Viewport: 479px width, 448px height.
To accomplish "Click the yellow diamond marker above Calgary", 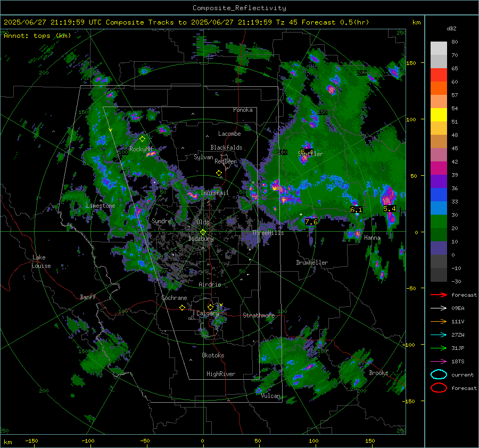I will [210, 307].
